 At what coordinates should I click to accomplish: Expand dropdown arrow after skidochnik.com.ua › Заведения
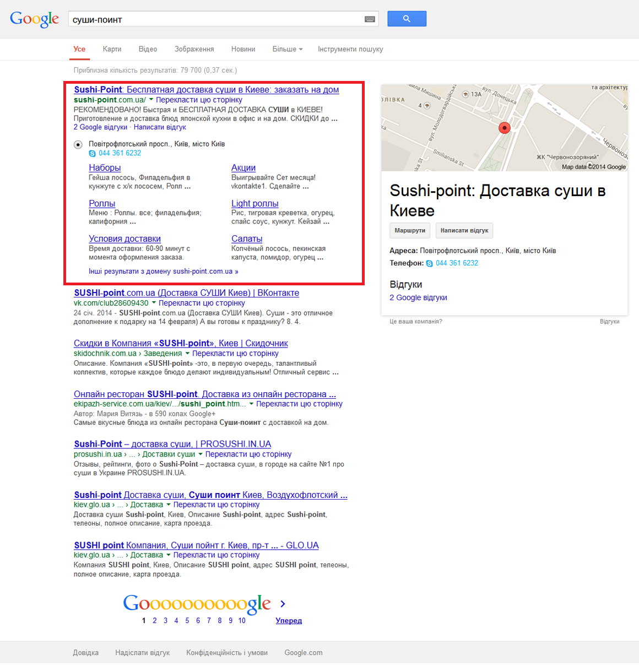pos(187,353)
